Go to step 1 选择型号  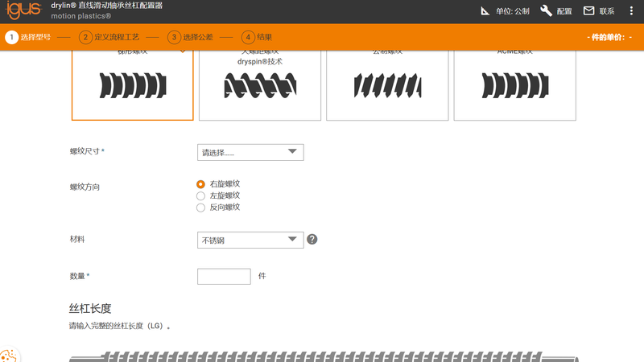click(28, 37)
